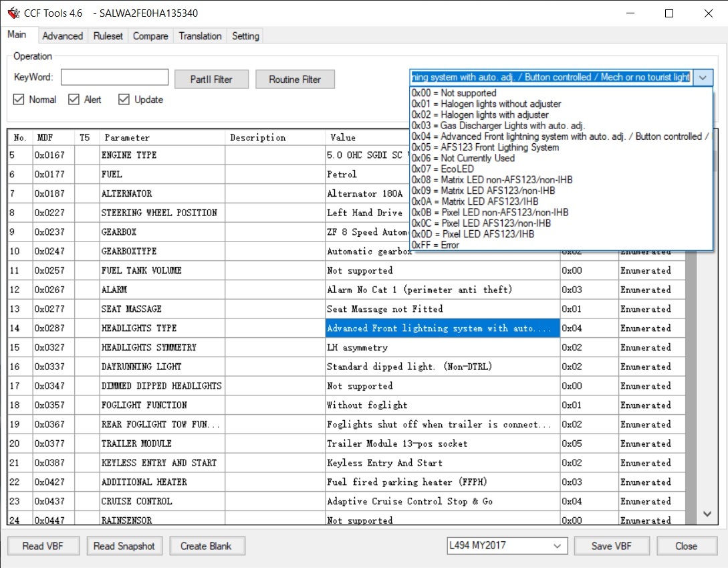Select DIMMED DIPPED HEADLIGHTS parameter cell
The image size is (728, 568).
(x=162, y=386)
